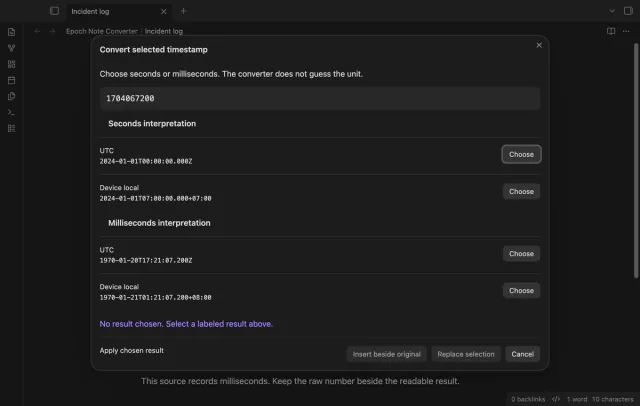
Task: Click Replace selection button
Action: pyautogui.click(x=466, y=354)
